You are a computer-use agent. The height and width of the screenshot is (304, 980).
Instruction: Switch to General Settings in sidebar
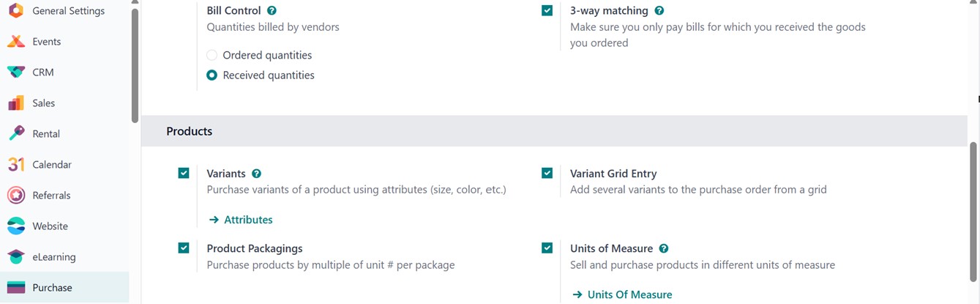click(68, 11)
